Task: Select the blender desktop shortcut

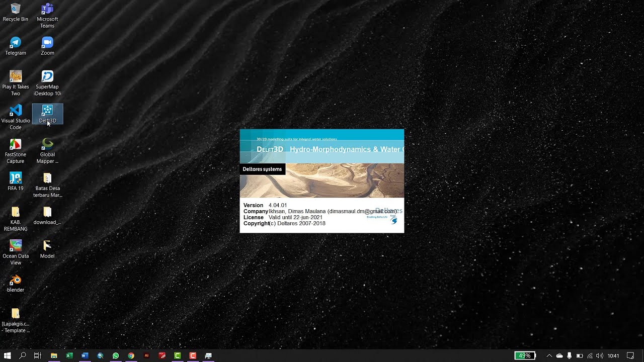Action: [x=16, y=283]
